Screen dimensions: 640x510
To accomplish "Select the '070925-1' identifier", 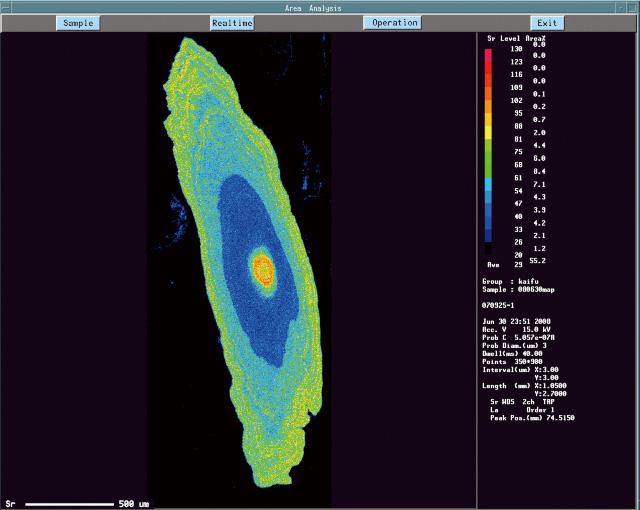I will pyautogui.click(x=498, y=306).
